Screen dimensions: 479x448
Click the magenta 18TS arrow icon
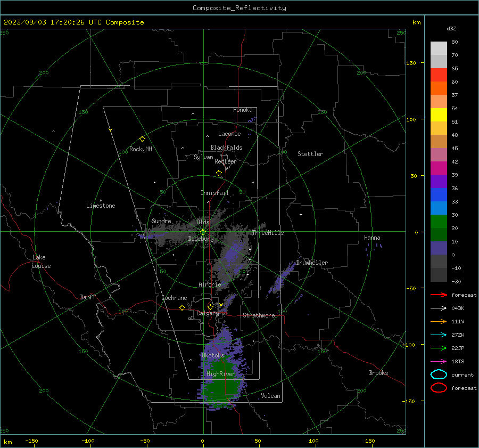pyautogui.click(x=439, y=362)
